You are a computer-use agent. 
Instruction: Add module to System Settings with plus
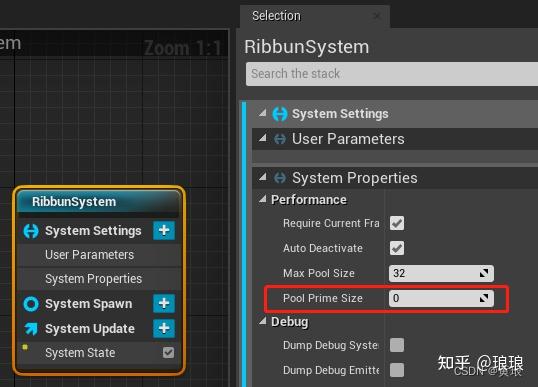pos(164,230)
